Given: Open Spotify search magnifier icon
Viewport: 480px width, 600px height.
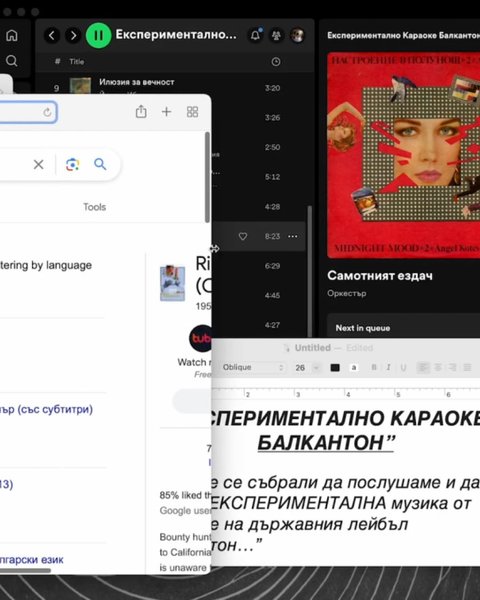Looking at the screenshot, I should [11, 61].
